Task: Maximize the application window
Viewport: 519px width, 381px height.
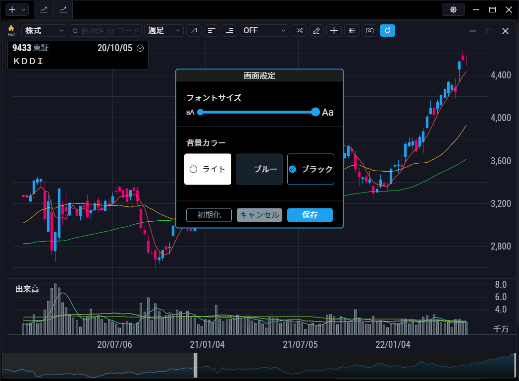Action: [x=492, y=10]
